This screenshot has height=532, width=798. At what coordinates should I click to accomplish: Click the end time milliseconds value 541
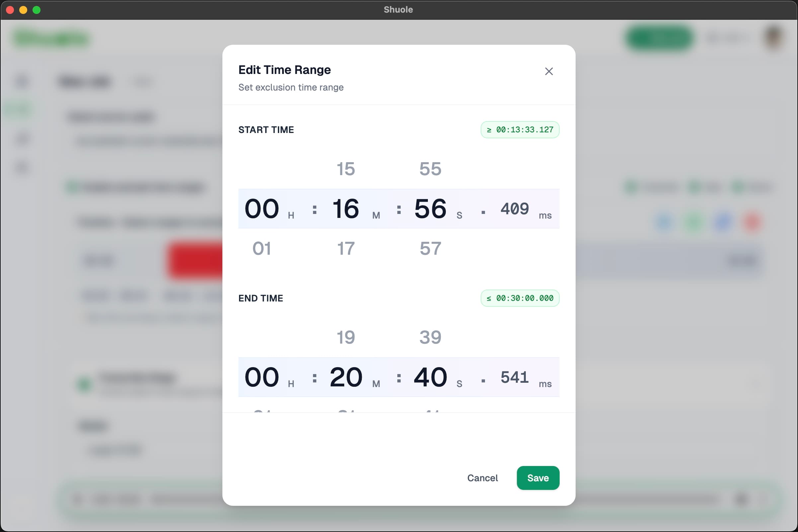coord(515,377)
